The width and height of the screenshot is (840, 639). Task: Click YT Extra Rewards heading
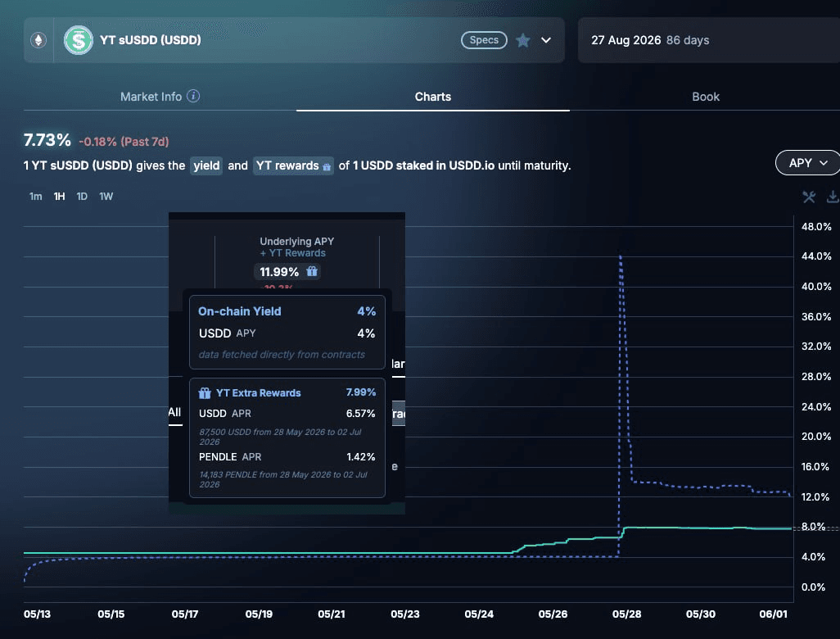(x=258, y=393)
